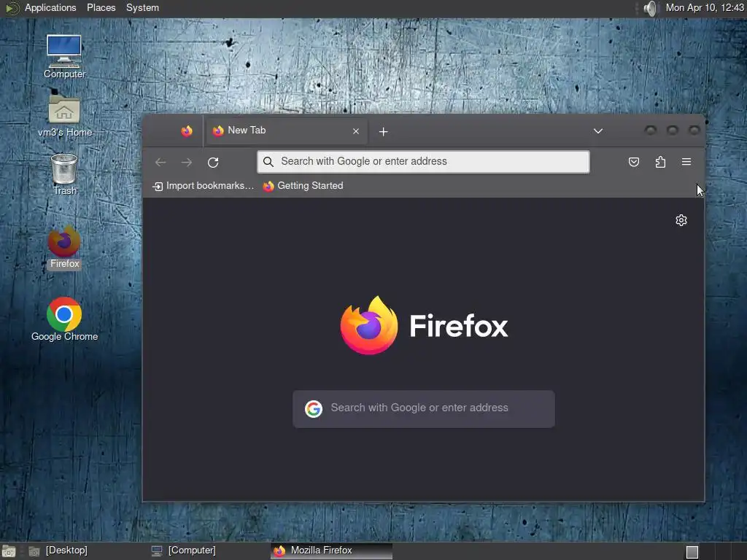Click the MATE logo icon in top panel

pos(12,8)
